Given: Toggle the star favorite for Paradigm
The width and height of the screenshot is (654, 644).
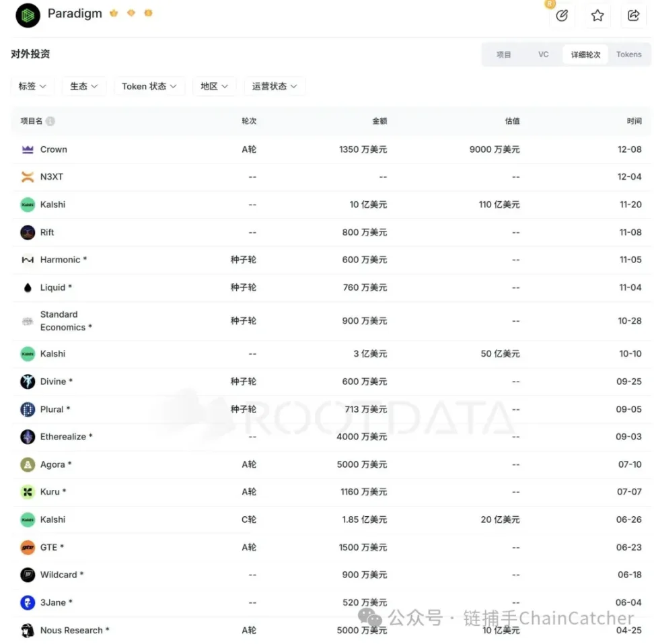Looking at the screenshot, I should click(x=597, y=15).
